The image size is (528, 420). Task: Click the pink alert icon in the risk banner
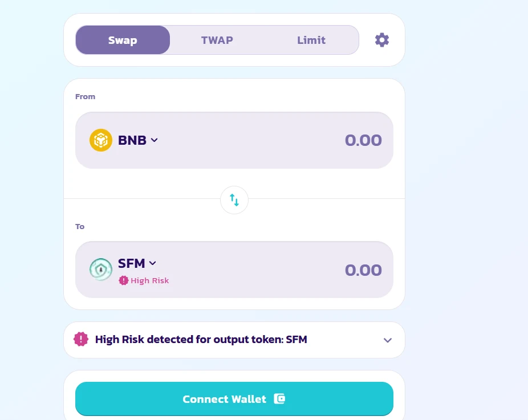[x=81, y=339]
